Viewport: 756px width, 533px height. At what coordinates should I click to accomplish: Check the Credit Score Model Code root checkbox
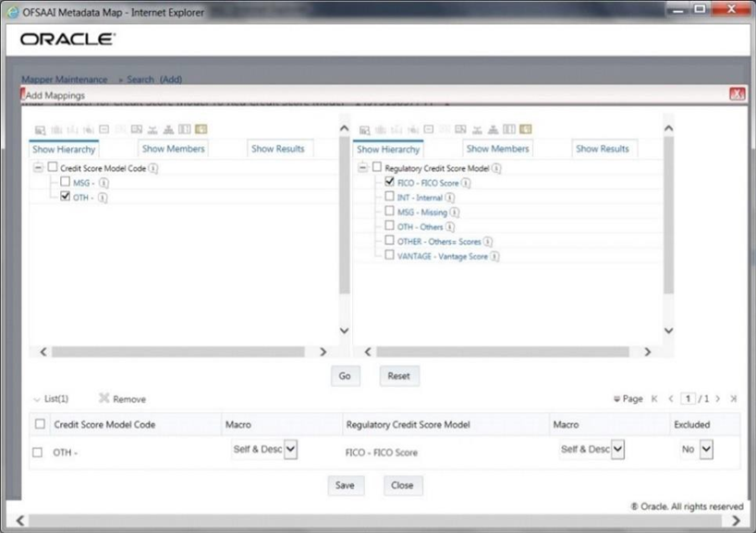[53, 167]
